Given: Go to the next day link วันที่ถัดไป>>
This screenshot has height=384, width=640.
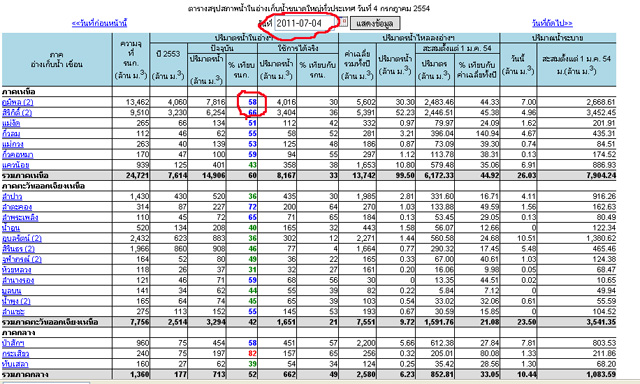Looking at the screenshot, I should pos(552,23).
